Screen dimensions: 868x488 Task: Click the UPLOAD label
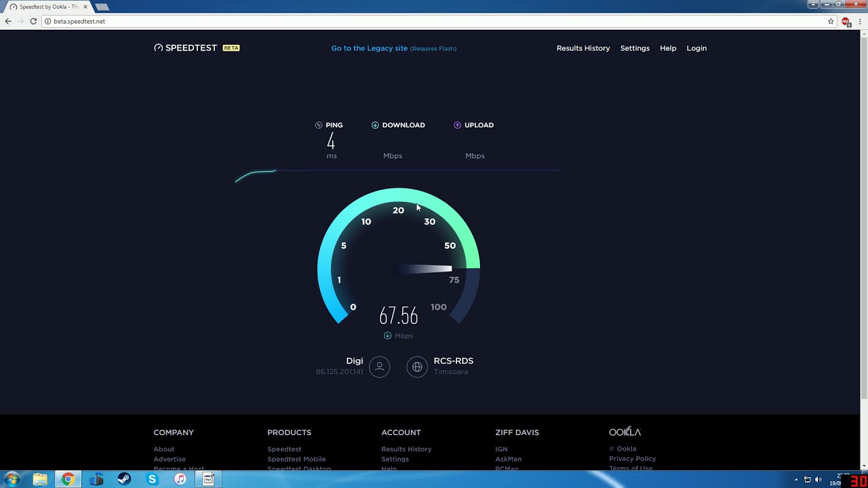[x=479, y=125]
